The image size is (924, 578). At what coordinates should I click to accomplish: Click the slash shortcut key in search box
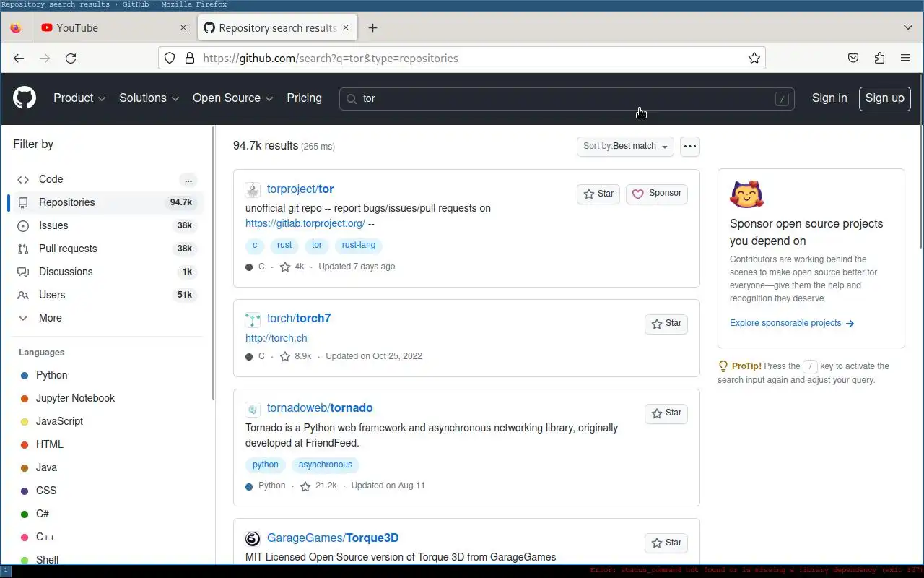point(782,99)
